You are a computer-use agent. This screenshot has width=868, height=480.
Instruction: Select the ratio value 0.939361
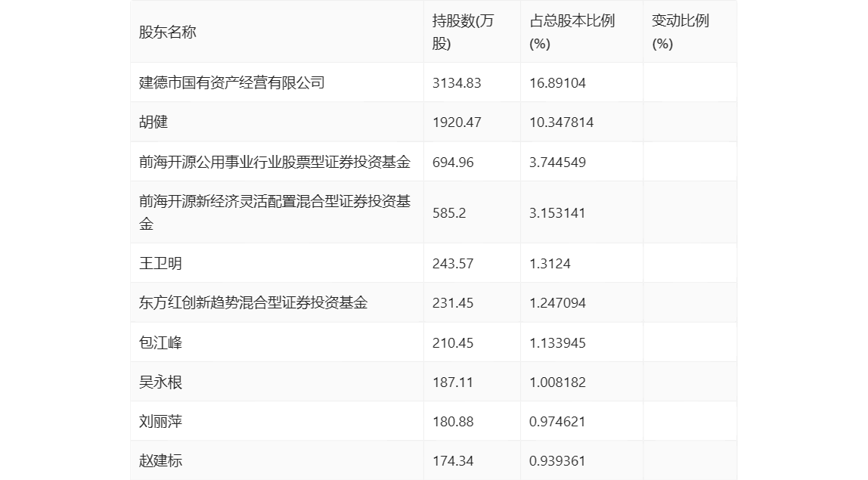coord(557,460)
